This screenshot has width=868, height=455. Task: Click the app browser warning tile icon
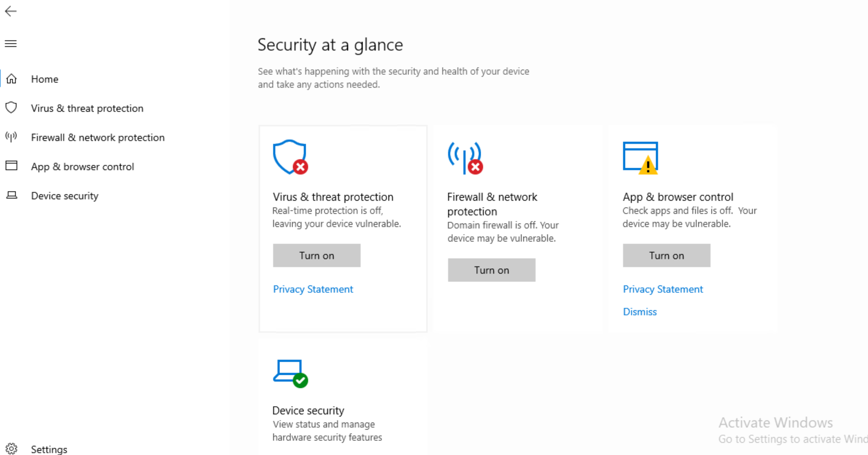(640, 157)
